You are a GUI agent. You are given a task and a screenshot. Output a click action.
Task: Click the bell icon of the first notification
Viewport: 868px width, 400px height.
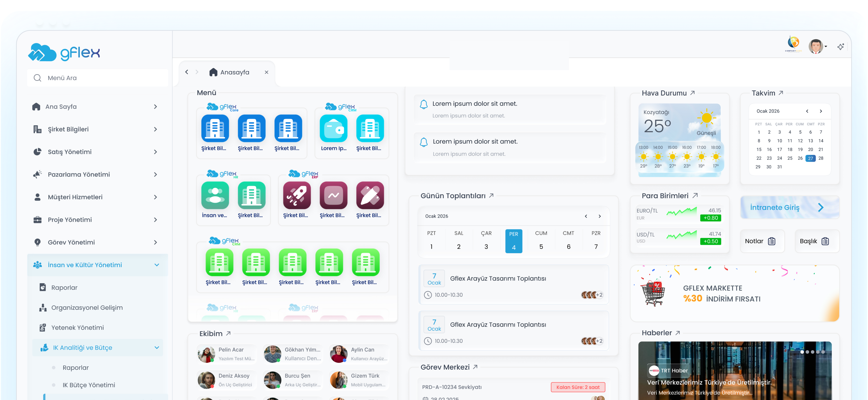423,104
